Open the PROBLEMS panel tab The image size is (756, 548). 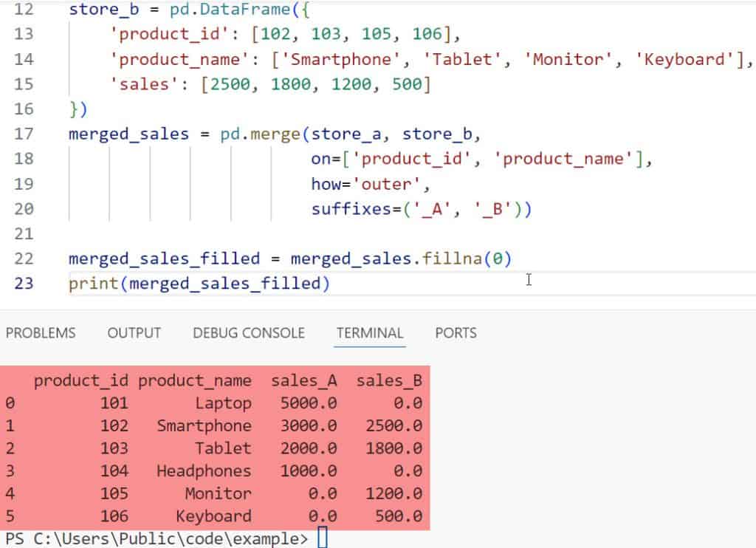pos(41,333)
